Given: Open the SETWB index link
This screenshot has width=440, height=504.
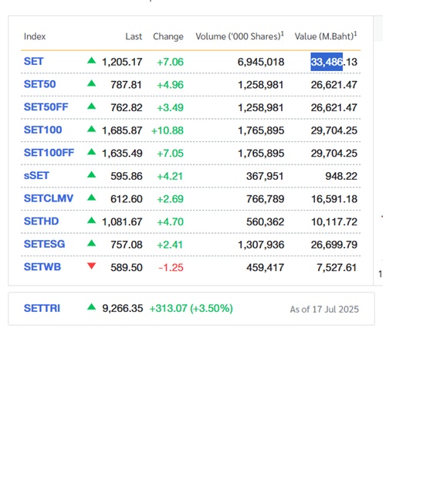Looking at the screenshot, I should (42, 267).
